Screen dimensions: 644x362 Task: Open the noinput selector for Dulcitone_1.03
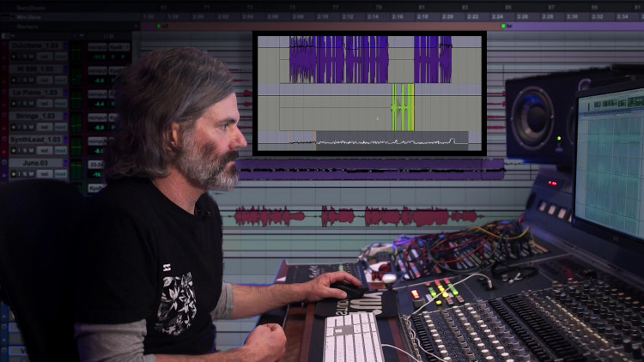pos(97,47)
